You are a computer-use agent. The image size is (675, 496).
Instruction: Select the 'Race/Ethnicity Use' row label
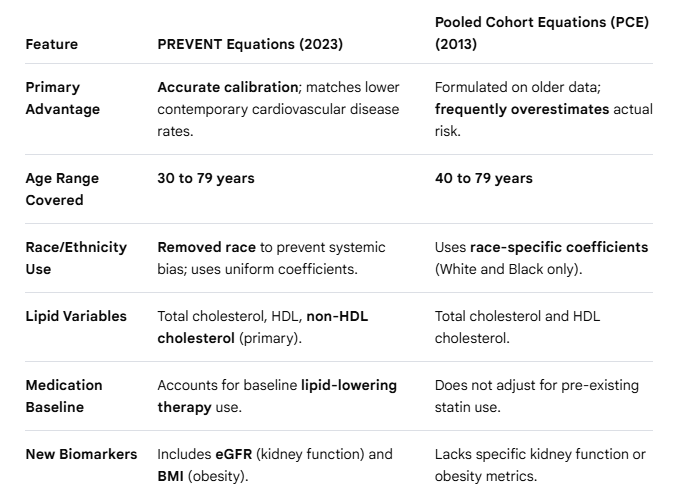click(76, 258)
